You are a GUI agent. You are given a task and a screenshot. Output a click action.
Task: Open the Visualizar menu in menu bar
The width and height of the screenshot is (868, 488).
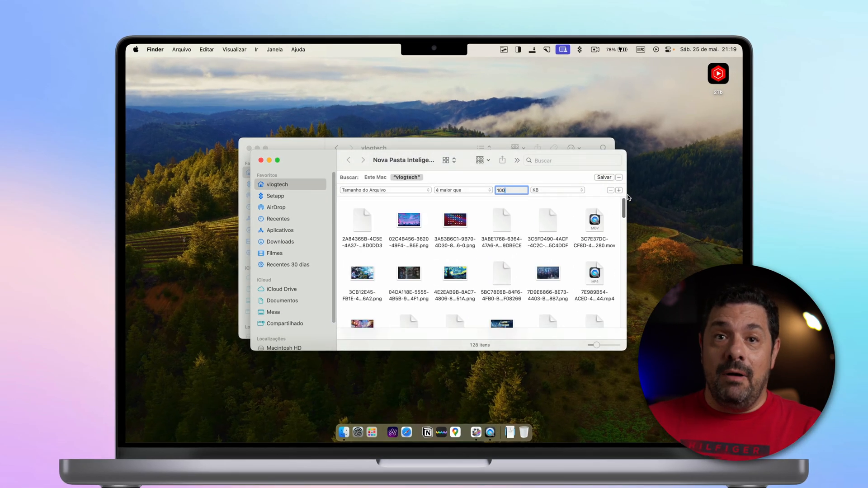234,49
